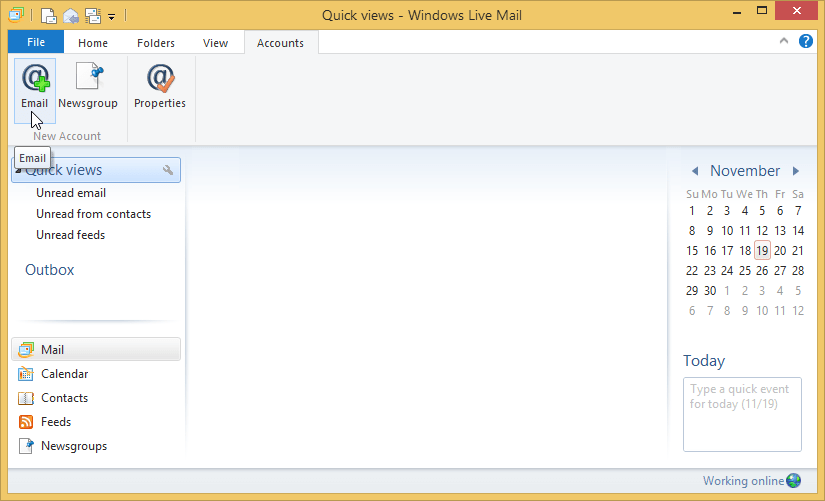
Task: Select November 25 in the calendar
Action: 744,270
